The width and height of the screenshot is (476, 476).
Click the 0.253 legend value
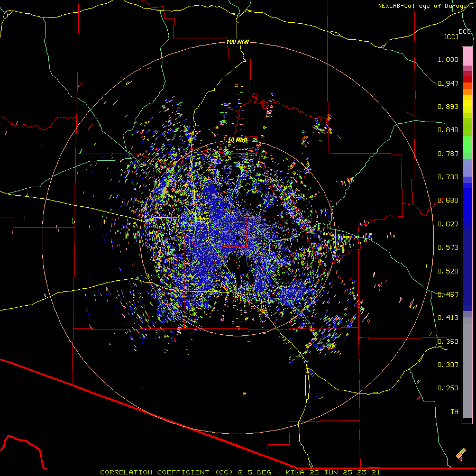[448, 388]
